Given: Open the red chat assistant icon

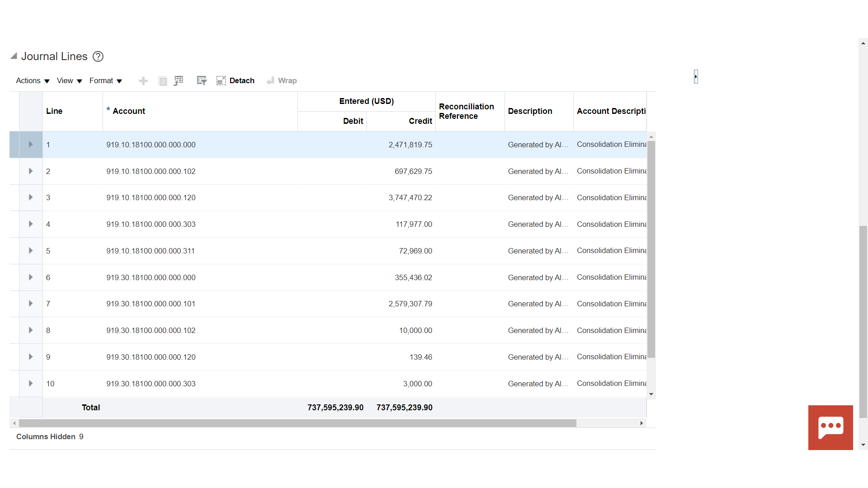Looking at the screenshot, I should click(x=830, y=427).
